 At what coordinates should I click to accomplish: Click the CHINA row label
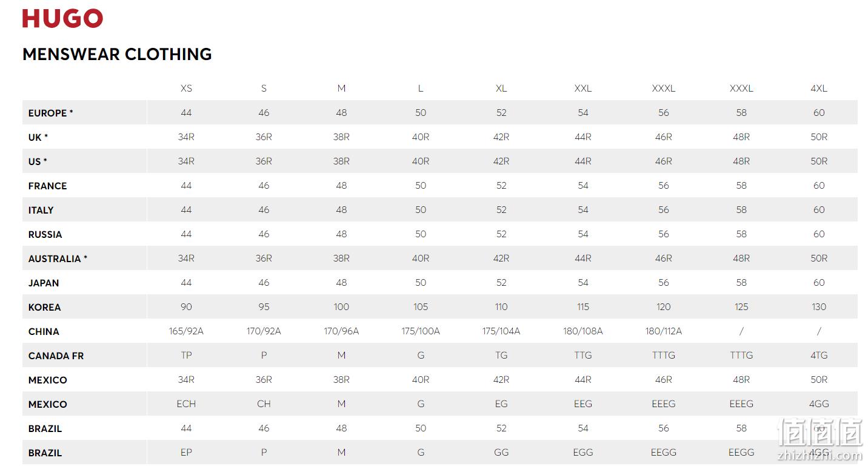pos(44,331)
